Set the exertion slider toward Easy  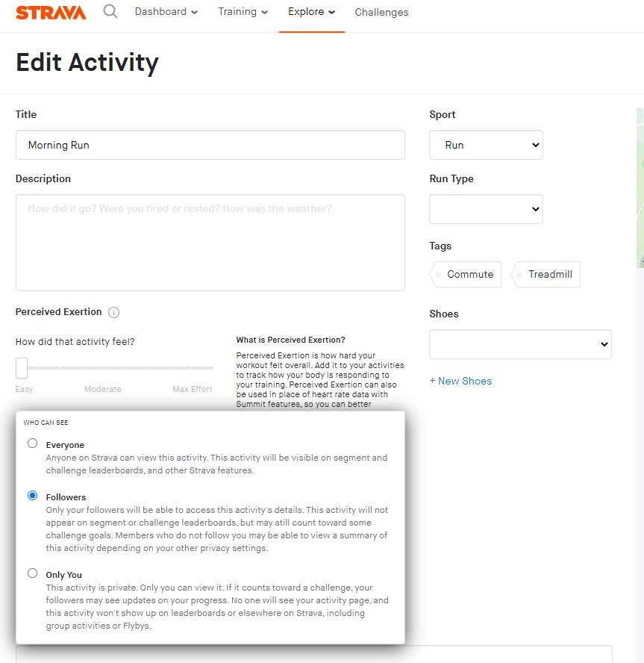[21, 367]
